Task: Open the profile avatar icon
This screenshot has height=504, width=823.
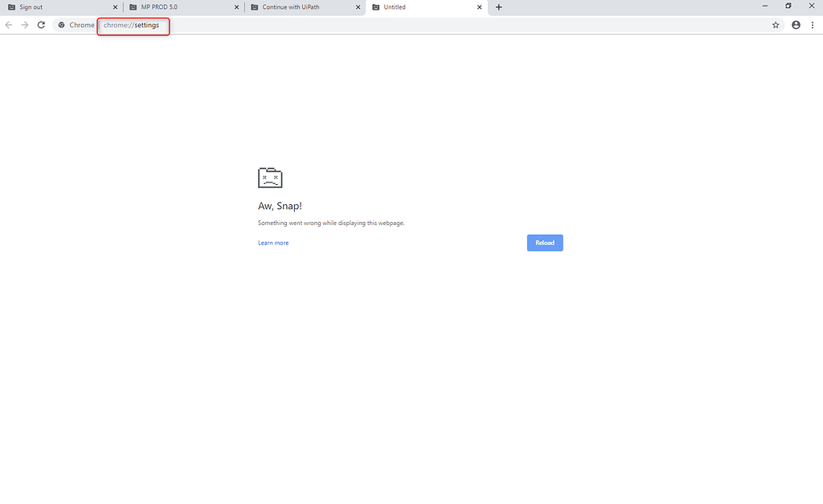Action: [796, 25]
